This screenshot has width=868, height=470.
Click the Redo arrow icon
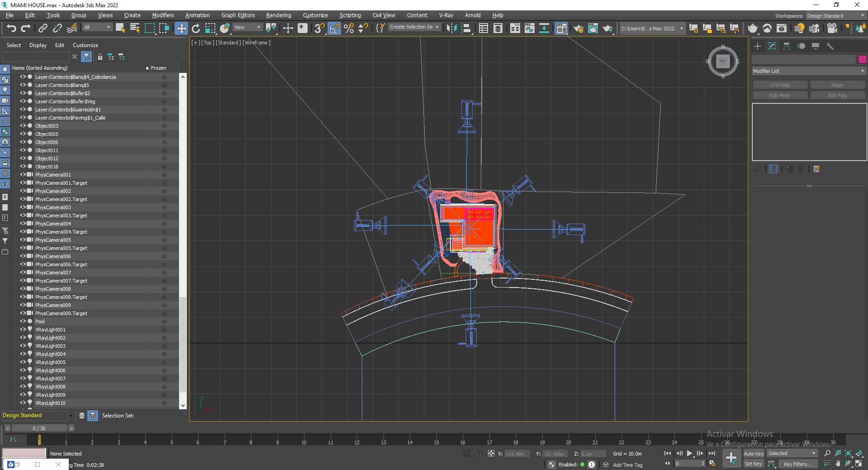(x=26, y=29)
